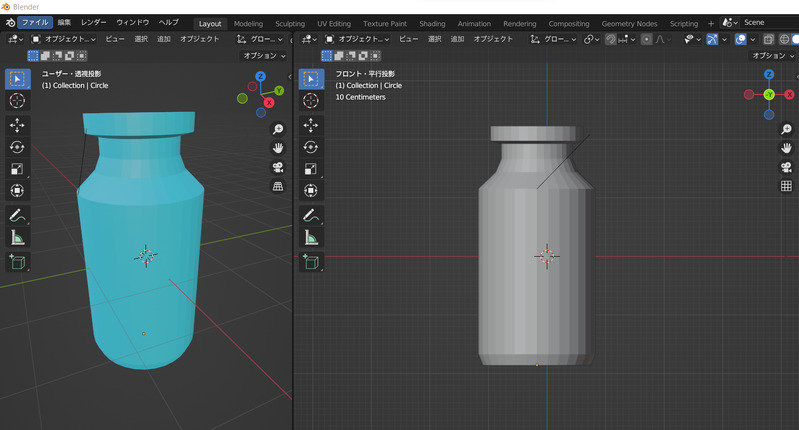The width and height of the screenshot is (799, 430).
Task: Pick the Annotate pencil tool in left viewport
Action: [x=17, y=215]
